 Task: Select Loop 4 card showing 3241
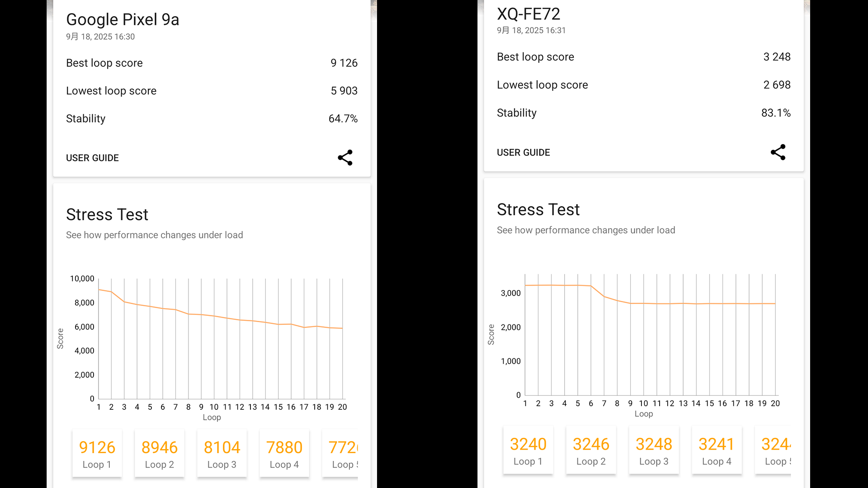pos(717,450)
